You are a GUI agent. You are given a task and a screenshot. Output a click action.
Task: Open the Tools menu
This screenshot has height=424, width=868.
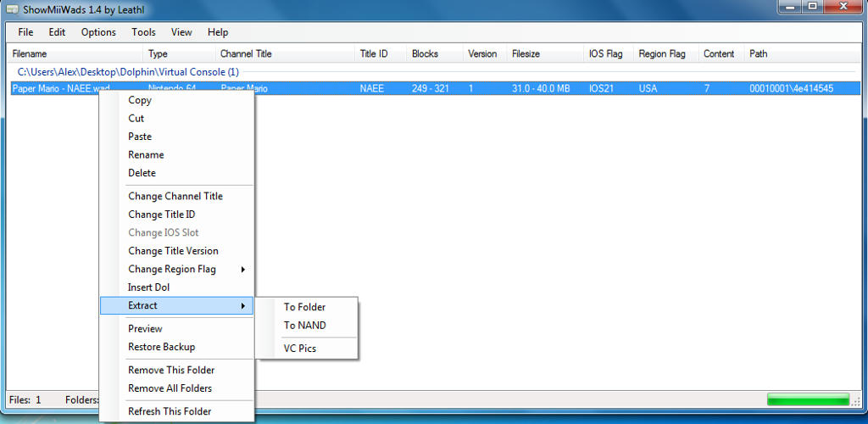(143, 32)
